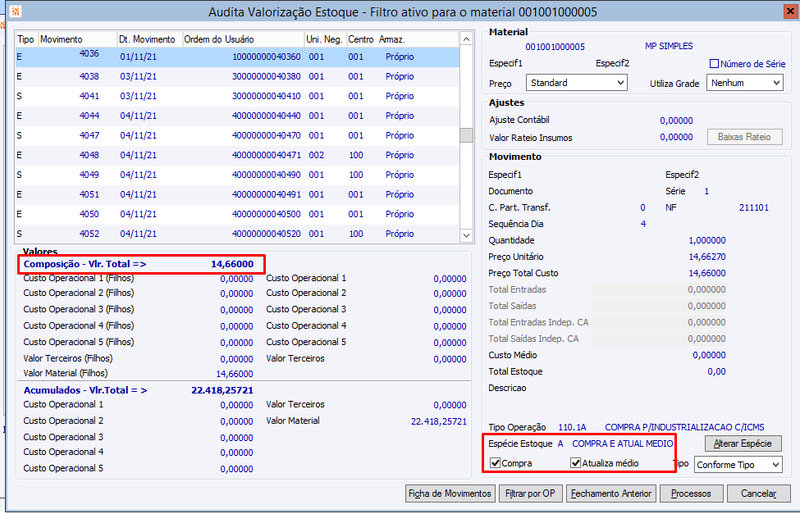
Task: Click the Cancelar button
Action: (x=759, y=494)
